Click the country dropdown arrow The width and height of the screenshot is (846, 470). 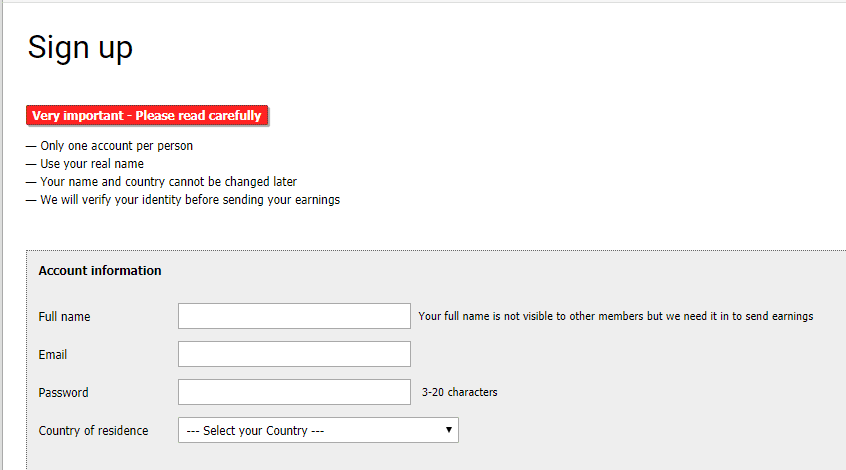[448, 430]
